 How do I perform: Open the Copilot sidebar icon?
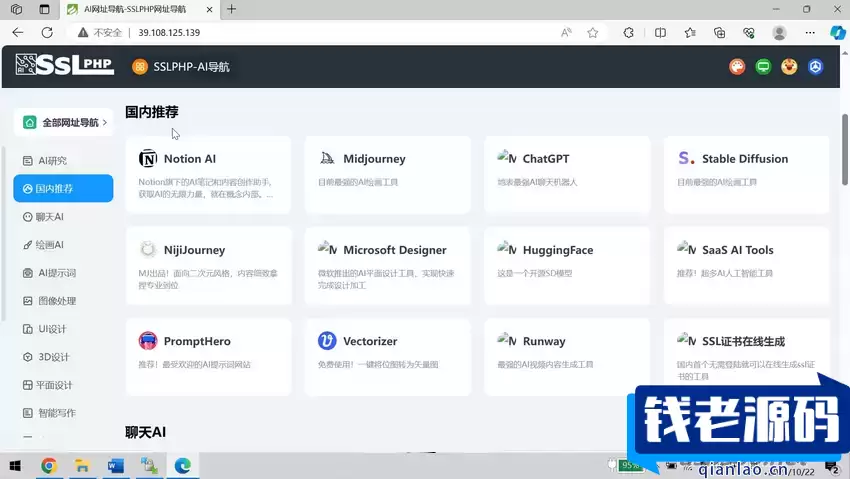click(x=838, y=33)
